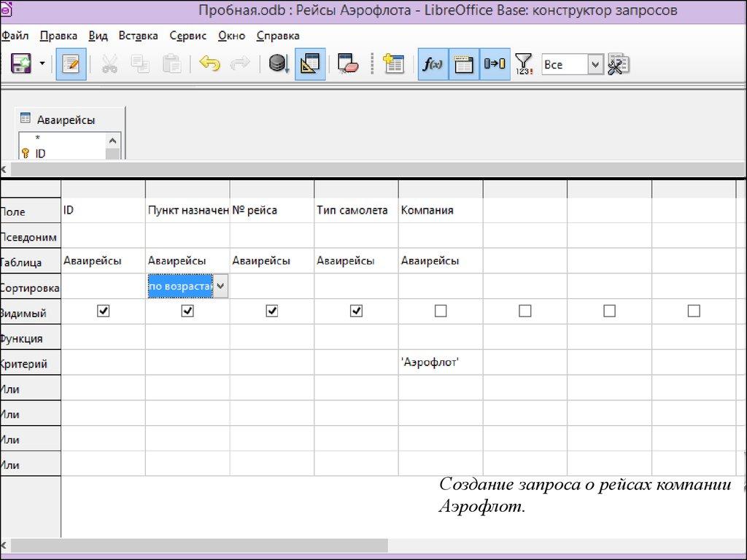
Task: Click the Критерий row header
Action: tap(29, 363)
